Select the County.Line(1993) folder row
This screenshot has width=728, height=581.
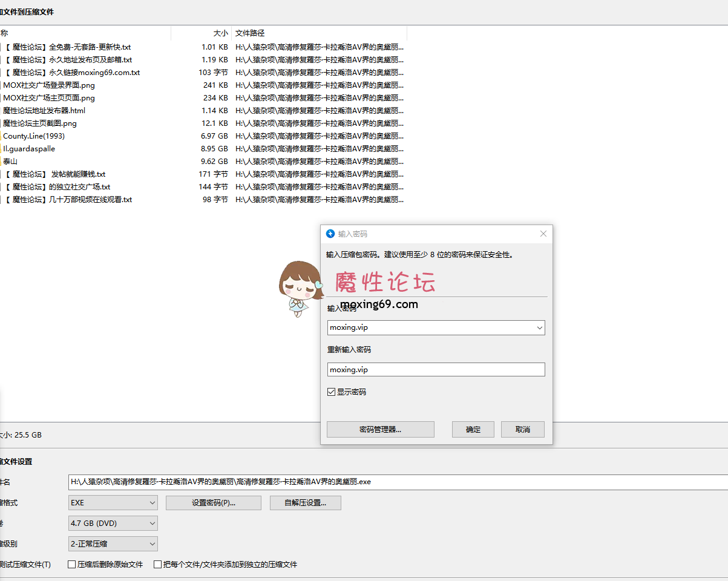[34, 136]
